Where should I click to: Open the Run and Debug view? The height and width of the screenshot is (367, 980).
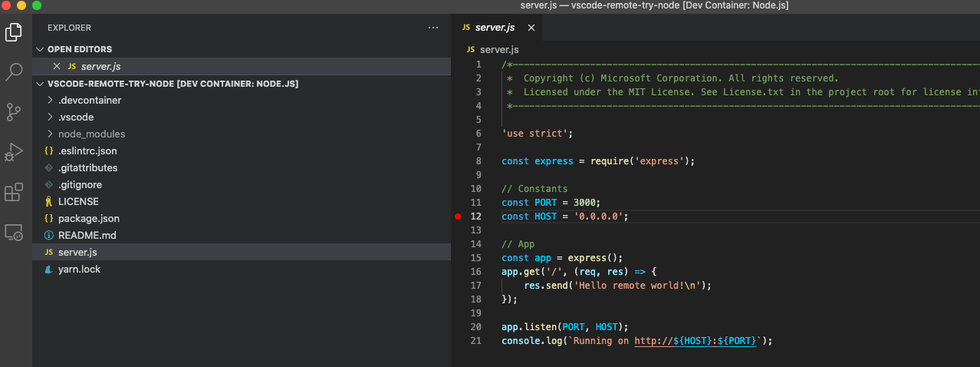(14, 152)
